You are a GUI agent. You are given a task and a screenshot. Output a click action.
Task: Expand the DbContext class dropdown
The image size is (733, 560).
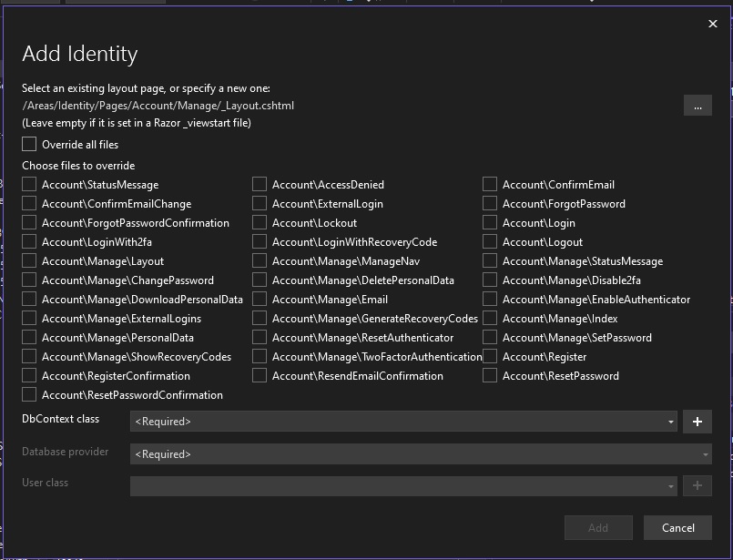403,422
